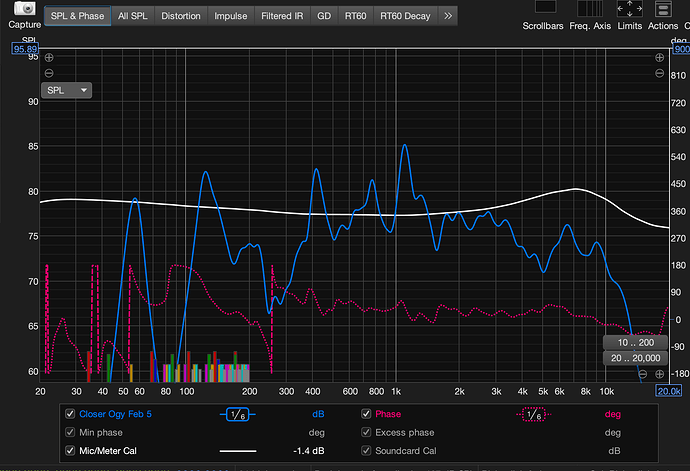Switch to the All SPL tab
690x471 pixels.
pyautogui.click(x=132, y=16)
